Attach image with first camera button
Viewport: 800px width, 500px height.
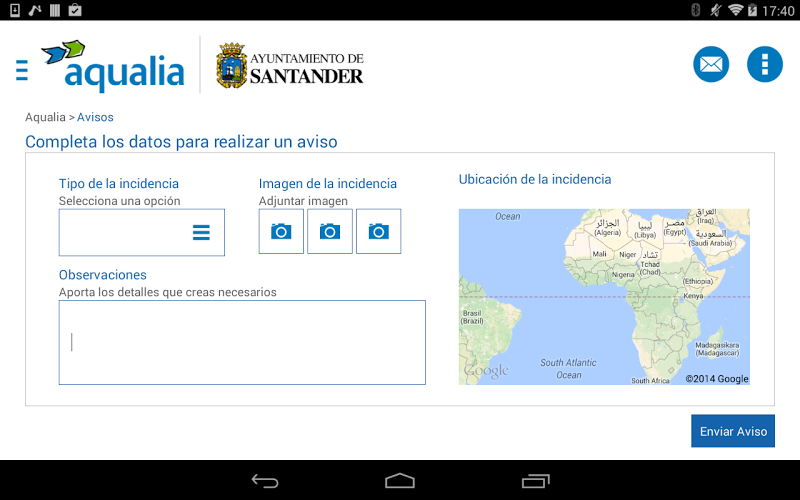(281, 231)
